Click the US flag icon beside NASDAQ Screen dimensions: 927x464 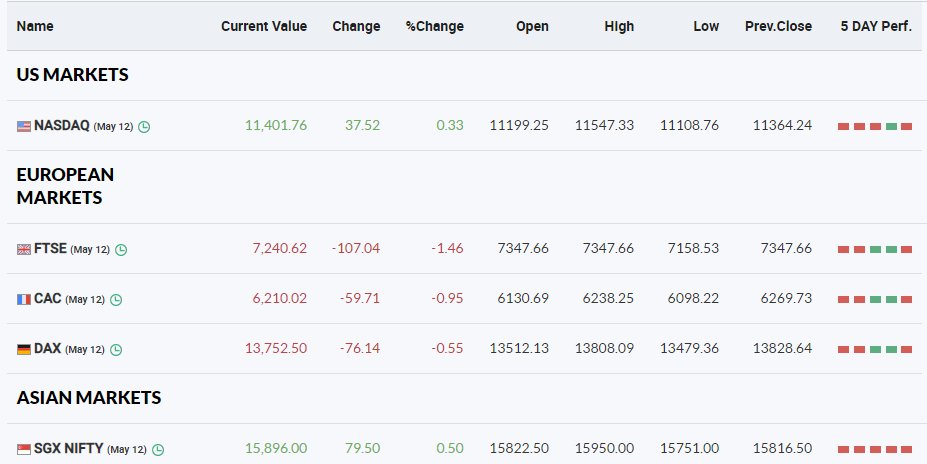coord(24,126)
